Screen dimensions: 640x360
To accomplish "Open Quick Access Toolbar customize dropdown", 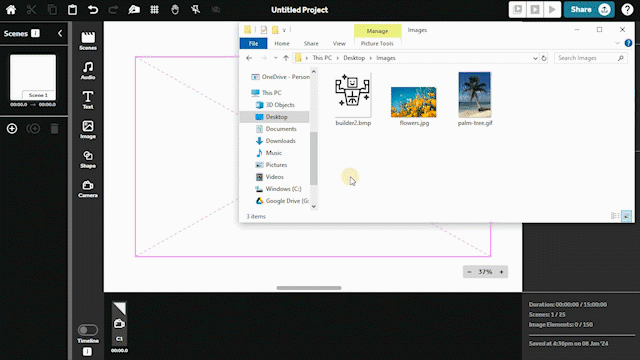I will pyautogui.click(x=284, y=30).
